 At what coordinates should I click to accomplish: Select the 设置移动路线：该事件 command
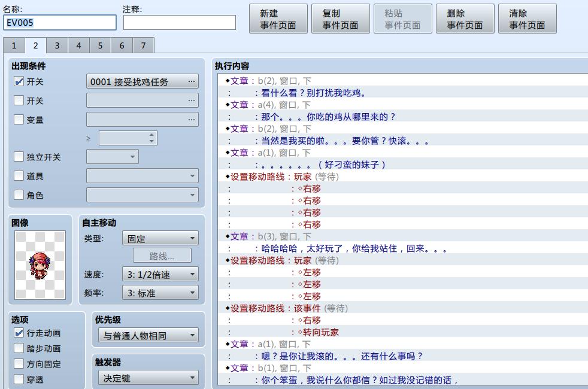[403, 308]
